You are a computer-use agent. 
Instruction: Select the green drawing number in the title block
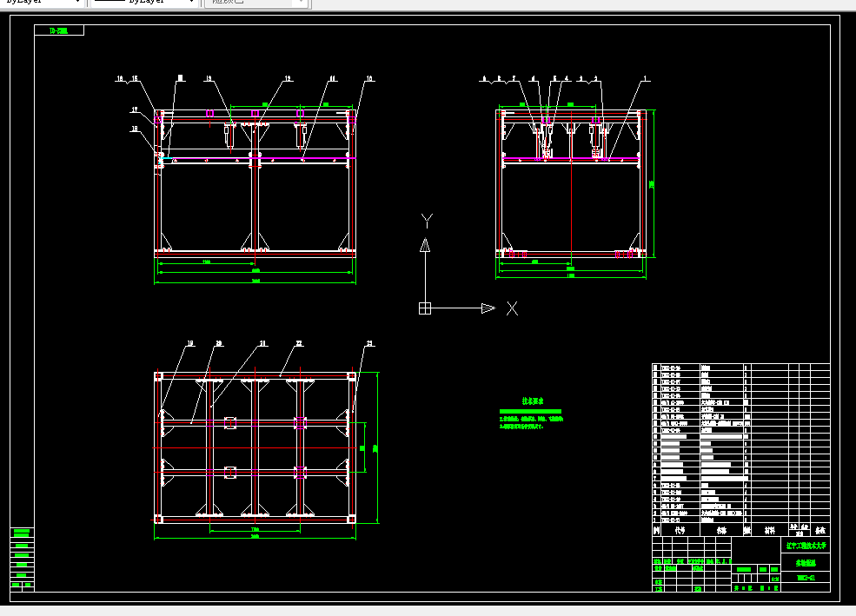pyautogui.click(x=806, y=577)
